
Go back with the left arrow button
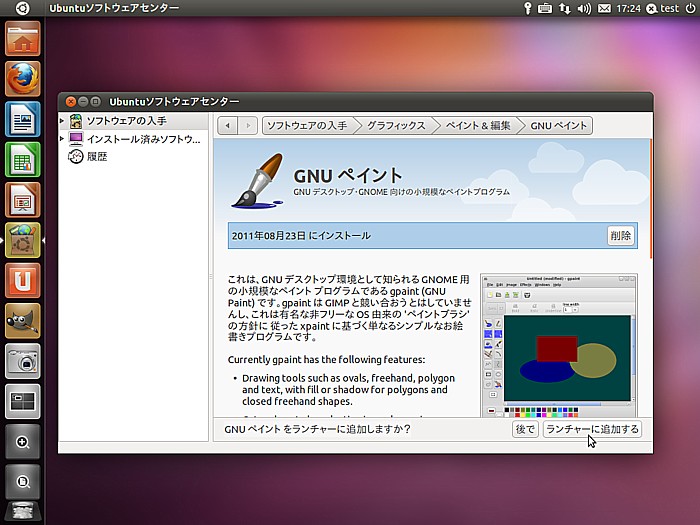click(228, 125)
